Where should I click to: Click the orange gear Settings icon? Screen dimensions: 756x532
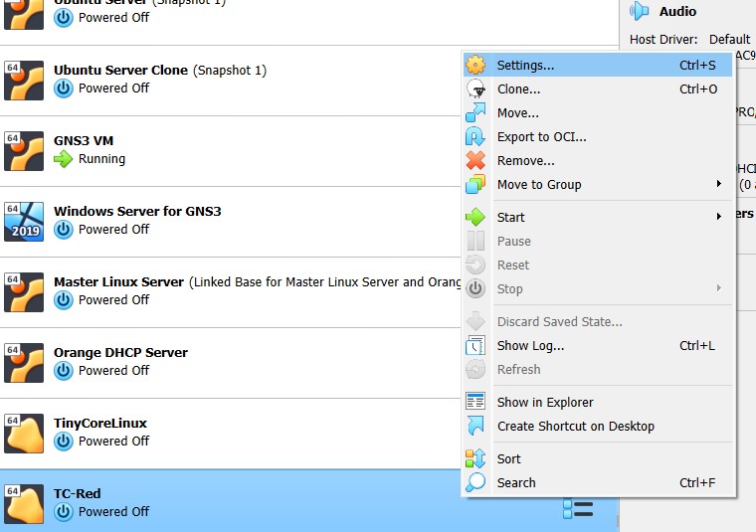475,65
